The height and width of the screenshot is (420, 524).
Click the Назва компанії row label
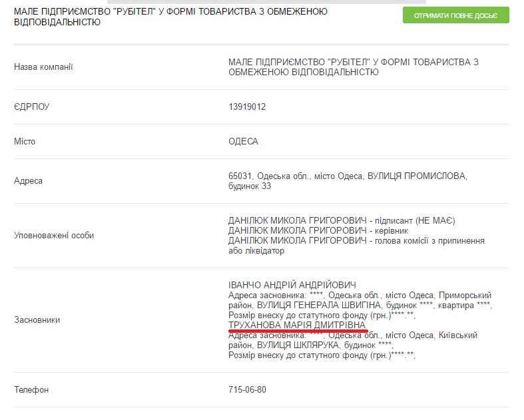43,67
